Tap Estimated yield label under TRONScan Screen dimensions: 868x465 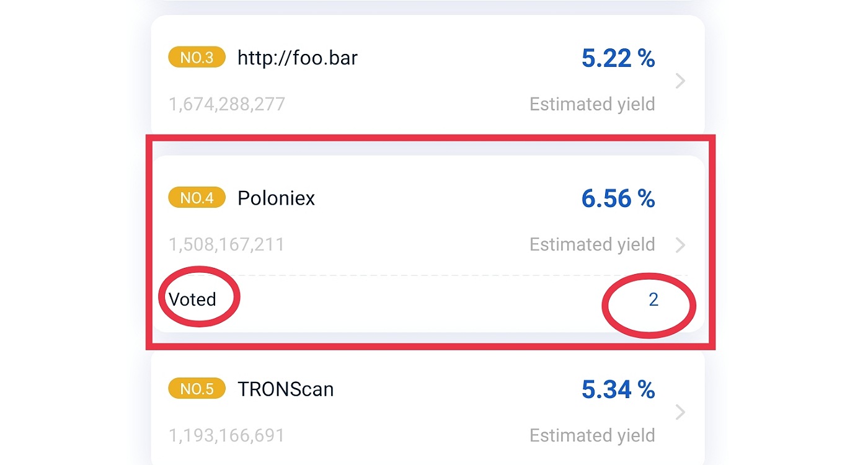click(592, 436)
